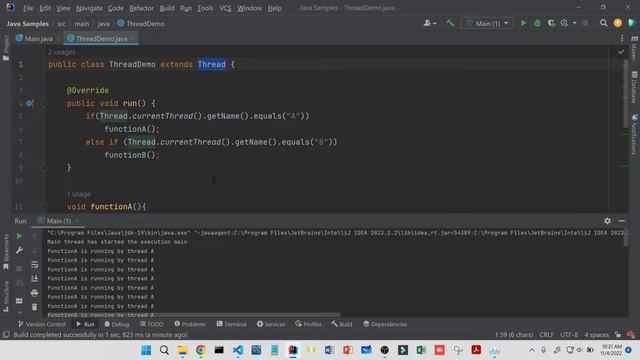Open the Profiler tool window
The image size is (640, 360).
pos(308,324)
